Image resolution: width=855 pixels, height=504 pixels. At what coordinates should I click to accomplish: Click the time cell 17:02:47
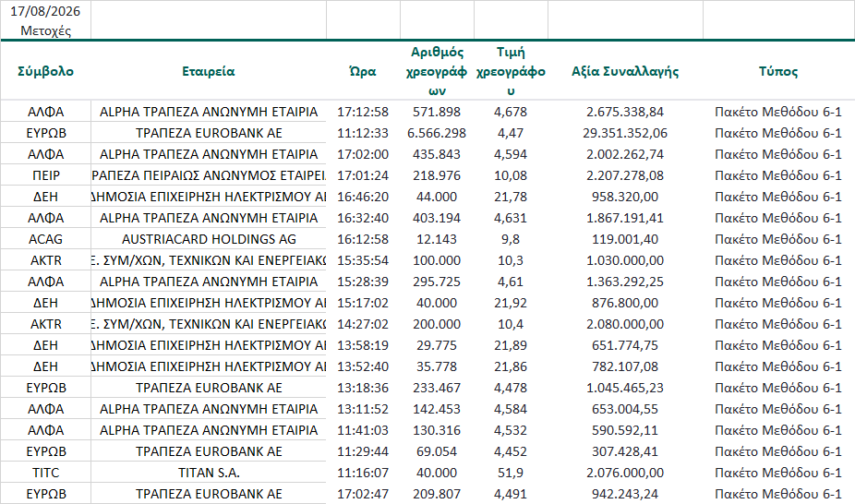click(363, 494)
